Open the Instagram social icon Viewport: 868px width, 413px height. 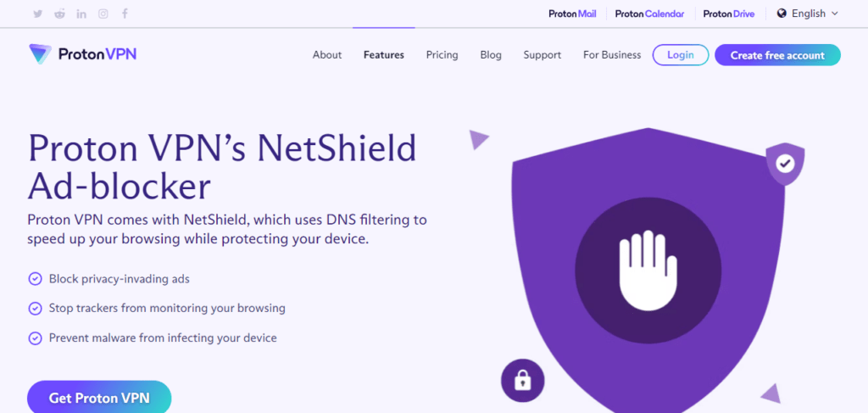pyautogui.click(x=103, y=14)
